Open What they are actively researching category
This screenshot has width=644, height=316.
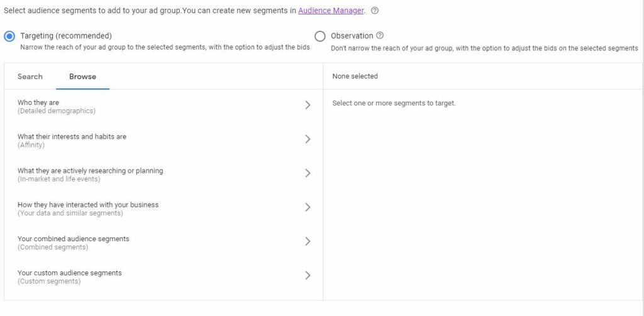[90, 174]
